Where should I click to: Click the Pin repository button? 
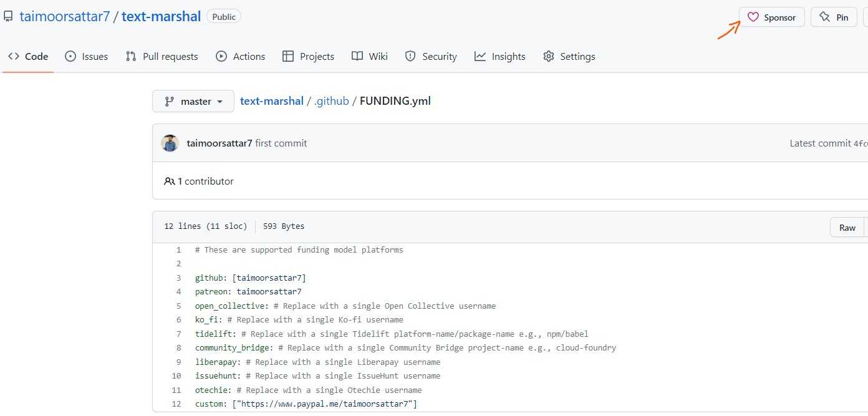[834, 17]
